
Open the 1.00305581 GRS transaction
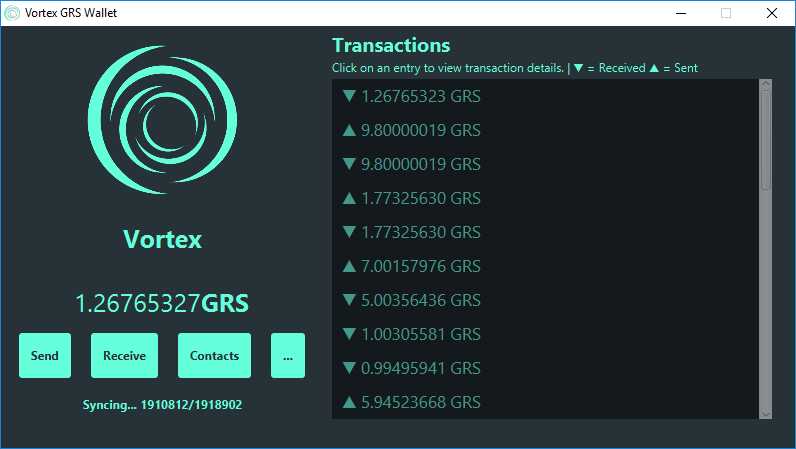(x=545, y=334)
